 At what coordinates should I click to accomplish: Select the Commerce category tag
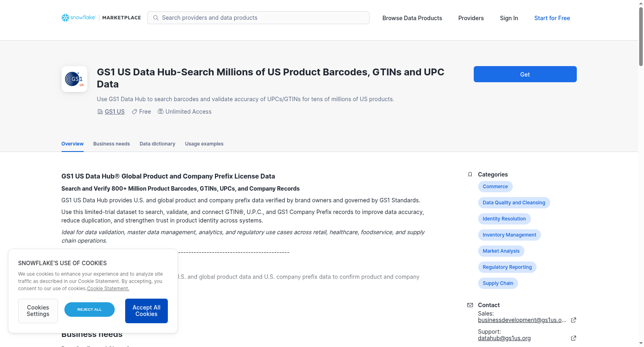(x=495, y=187)
